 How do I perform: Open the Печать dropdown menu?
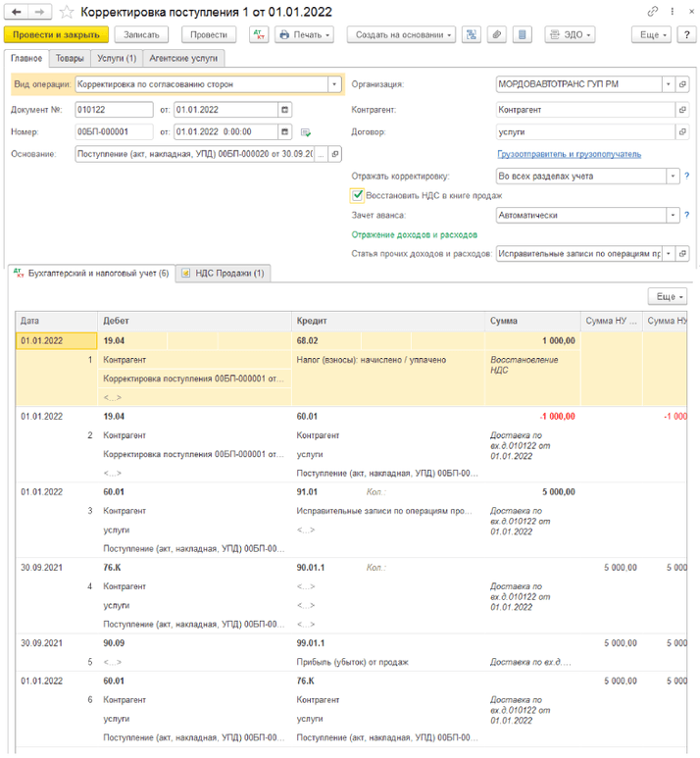coord(305,34)
